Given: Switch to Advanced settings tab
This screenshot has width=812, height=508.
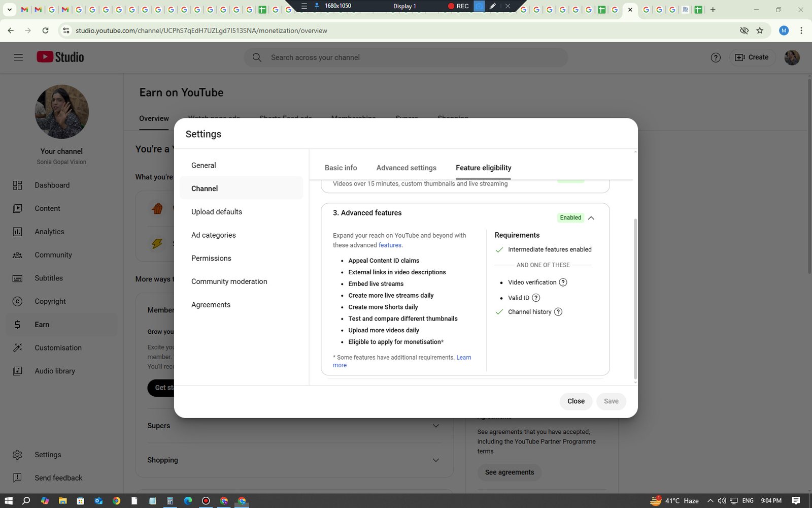Looking at the screenshot, I should click(x=407, y=168).
